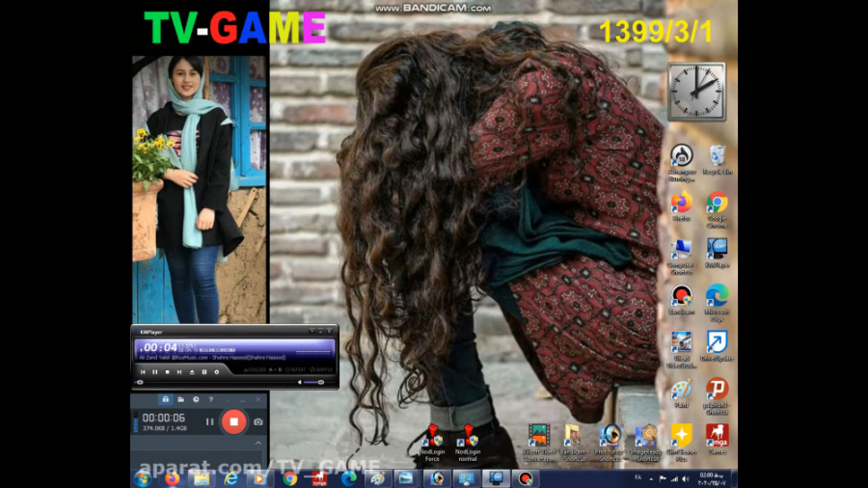Pause the Bandicam recording

209,421
